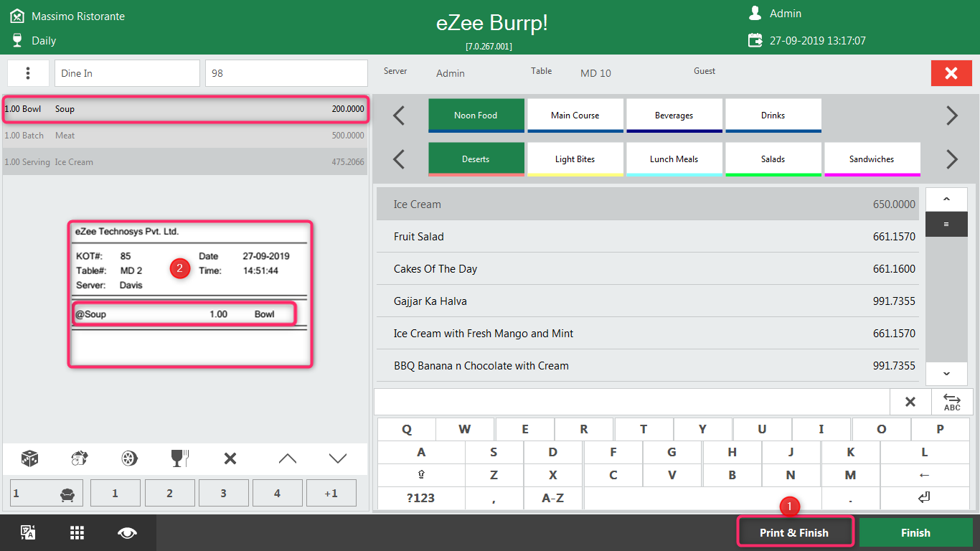Image resolution: width=980 pixels, height=551 pixels.
Task: Select the Meat row in the order
Action: 185,136
